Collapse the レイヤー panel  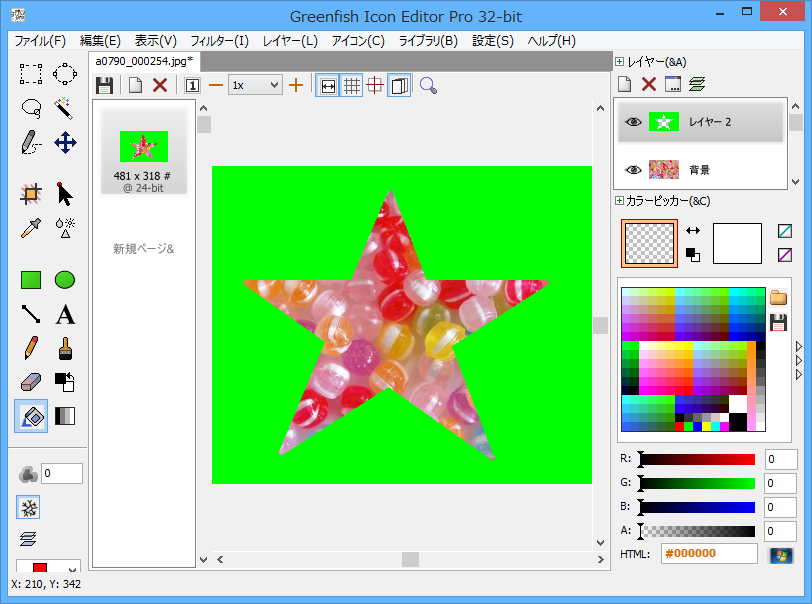click(x=620, y=62)
